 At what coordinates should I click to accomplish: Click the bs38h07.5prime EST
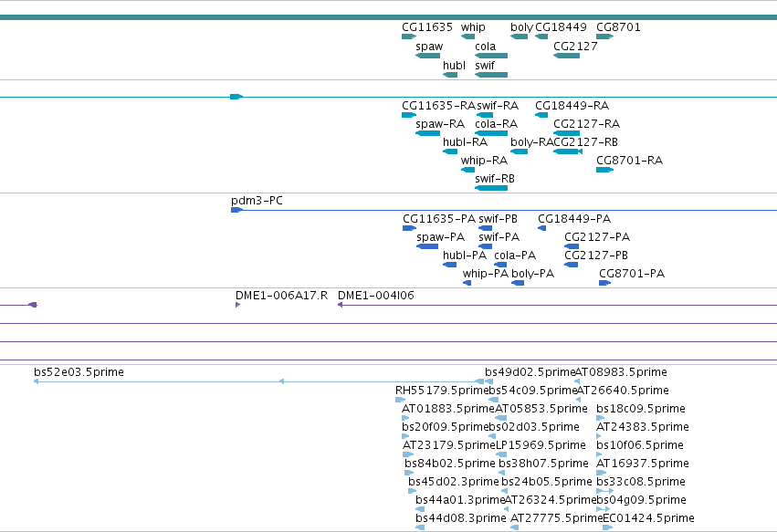click(501, 473)
